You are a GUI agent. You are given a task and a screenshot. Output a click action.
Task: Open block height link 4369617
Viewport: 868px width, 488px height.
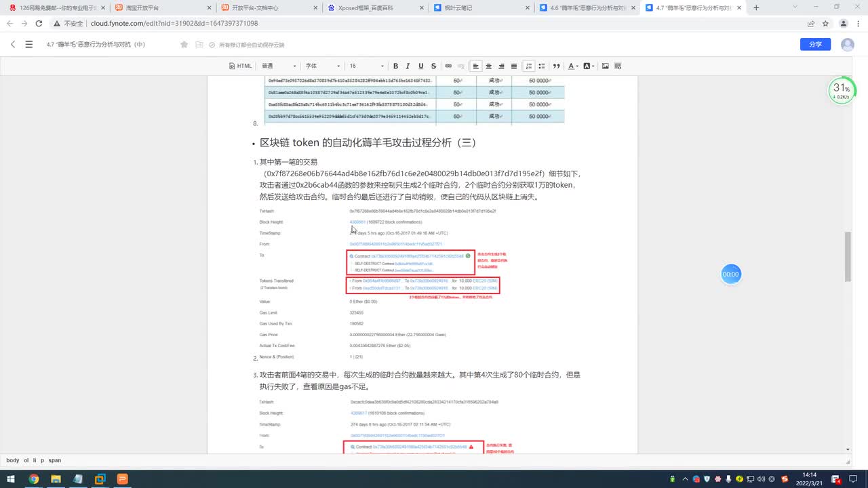(358, 413)
